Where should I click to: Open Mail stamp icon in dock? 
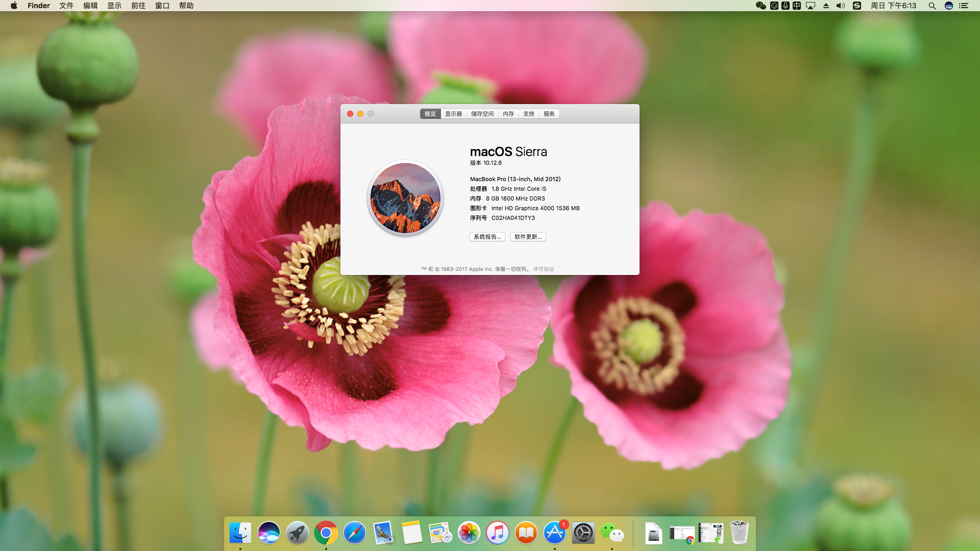coord(383,534)
